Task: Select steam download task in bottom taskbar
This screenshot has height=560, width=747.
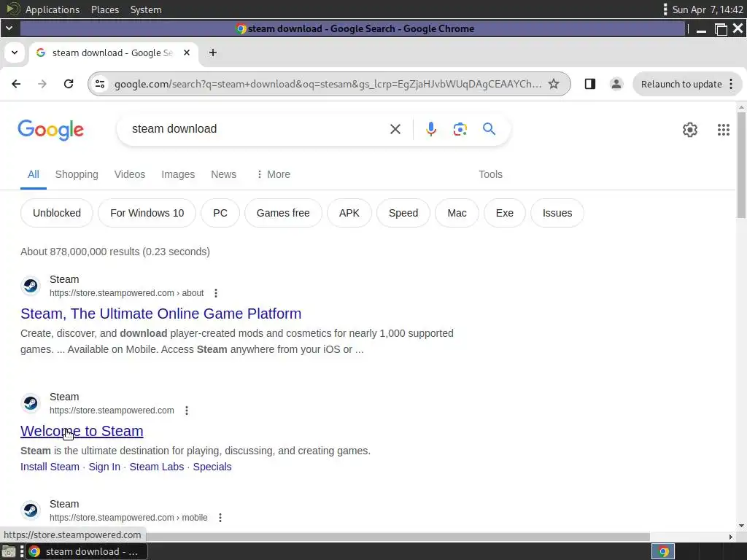Action: pyautogui.click(x=86, y=552)
